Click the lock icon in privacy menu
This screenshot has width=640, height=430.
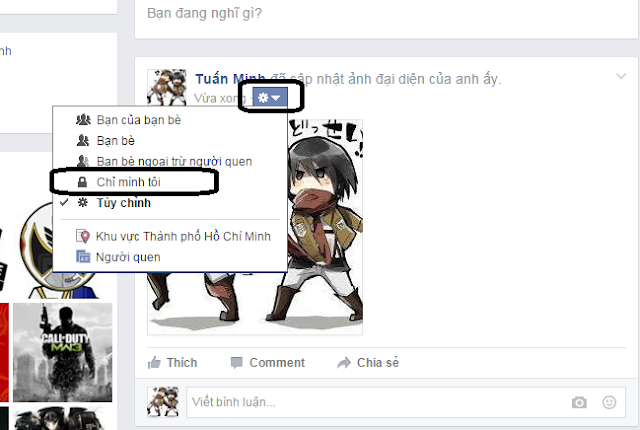coord(82,182)
